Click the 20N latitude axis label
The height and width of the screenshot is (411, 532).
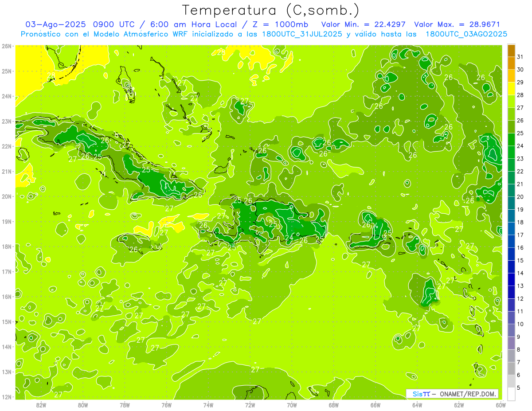[7, 196]
